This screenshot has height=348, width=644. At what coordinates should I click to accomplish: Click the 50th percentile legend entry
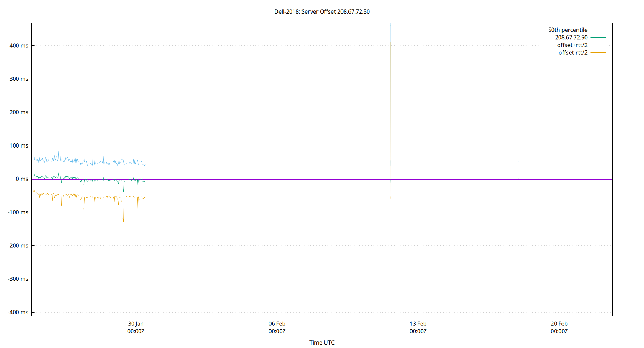point(568,30)
